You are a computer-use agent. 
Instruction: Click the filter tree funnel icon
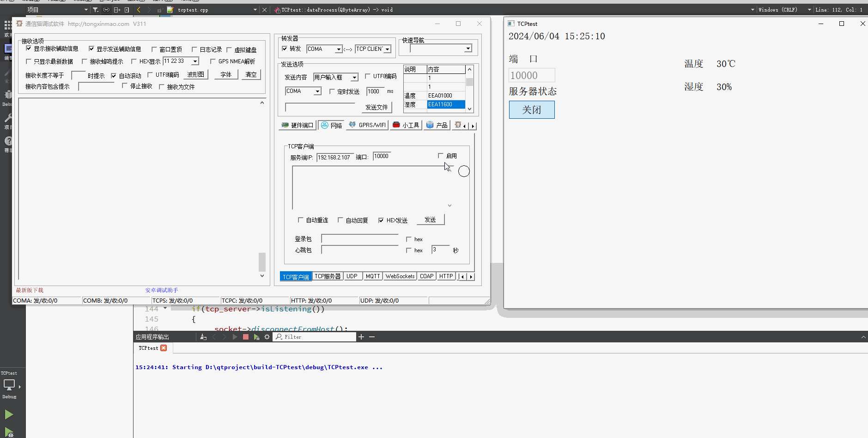[96, 10]
